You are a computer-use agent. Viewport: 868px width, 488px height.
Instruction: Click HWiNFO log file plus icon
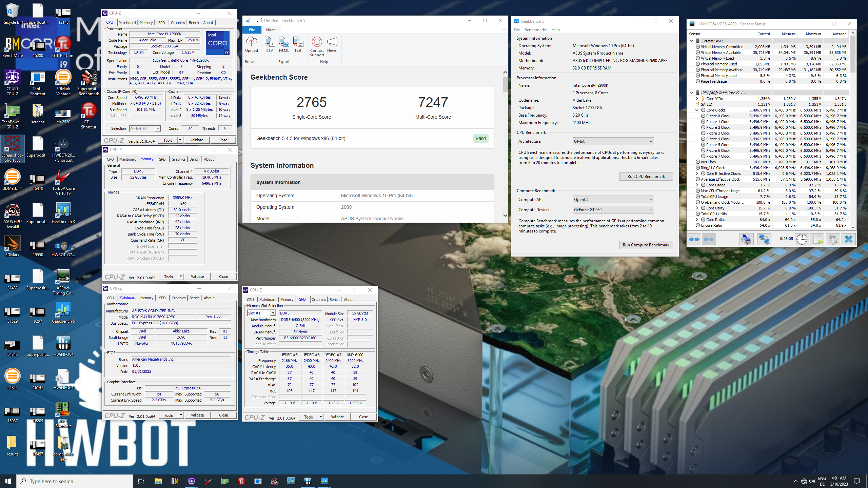[x=818, y=239]
